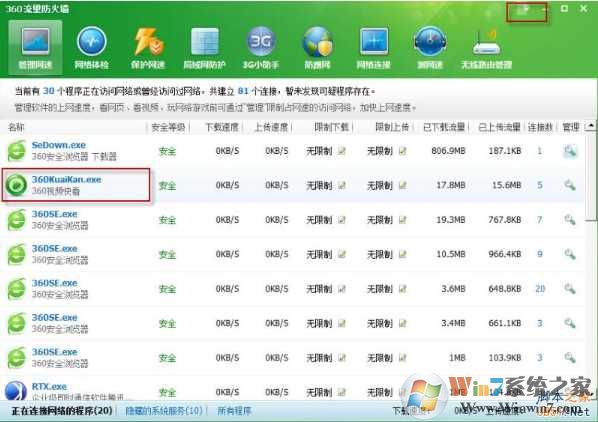598x422 pixels.
Task: Sort list by 已下载流量 column header
Action: point(444,127)
